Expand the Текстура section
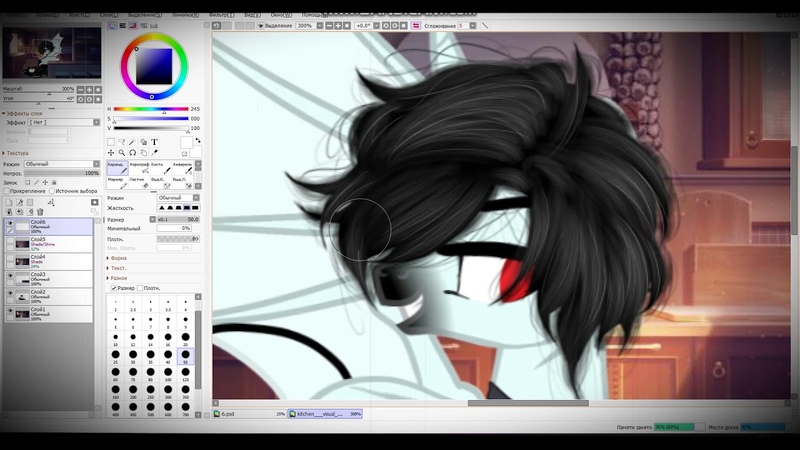Screen dimensions: 800x450 tap(16, 153)
